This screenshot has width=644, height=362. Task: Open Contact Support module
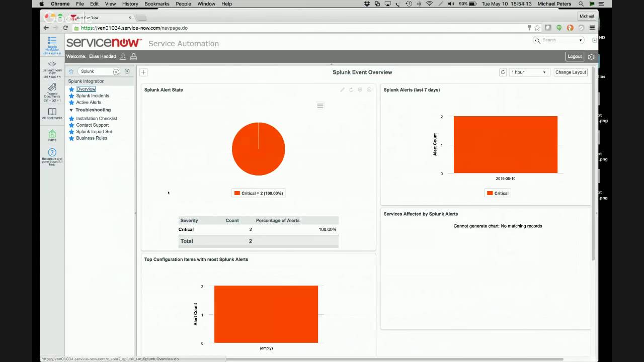coord(92,125)
